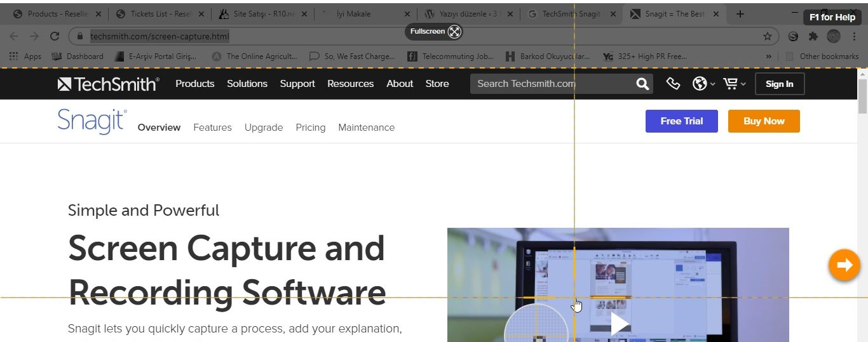The height and width of the screenshot is (342, 868).
Task: Click the 'Simple and Powerful' heading text
Action: click(x=144, y=210)
